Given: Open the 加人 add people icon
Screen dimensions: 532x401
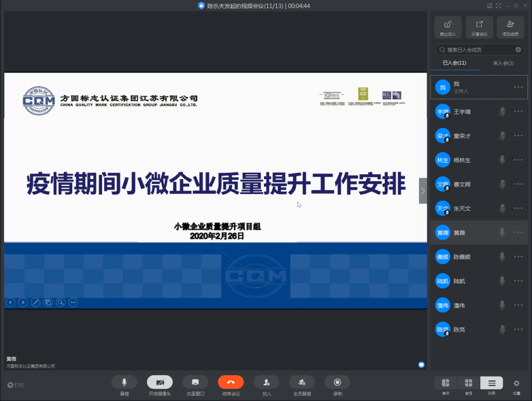Looking at the screenshot, I should [x=266, y=382].
